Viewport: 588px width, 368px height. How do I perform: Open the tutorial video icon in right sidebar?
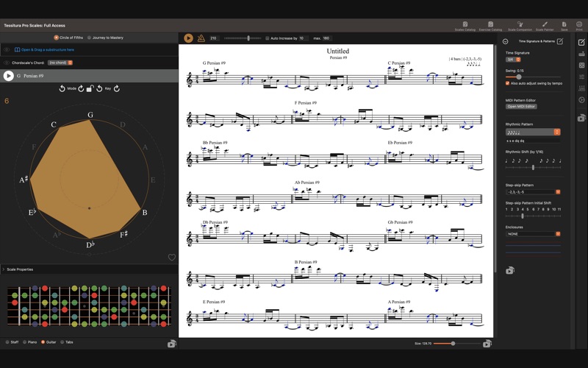(581, 118)
